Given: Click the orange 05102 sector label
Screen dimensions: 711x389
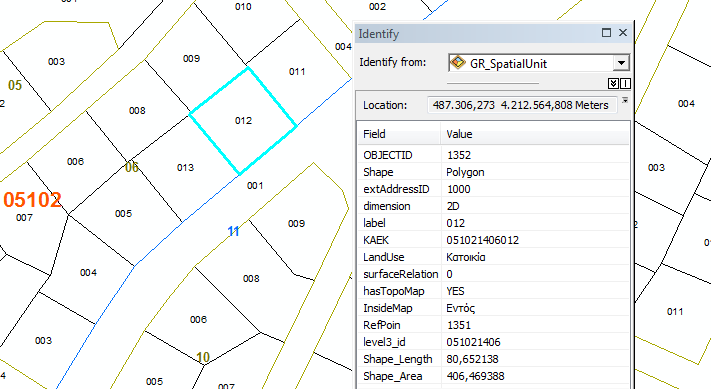Looking at the screenshot, I should 32,200.
